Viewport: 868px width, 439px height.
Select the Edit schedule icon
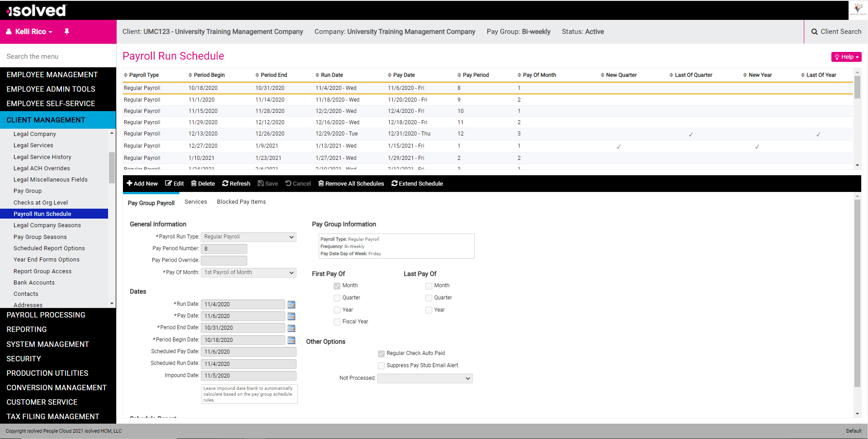click(x=168, y=183)
